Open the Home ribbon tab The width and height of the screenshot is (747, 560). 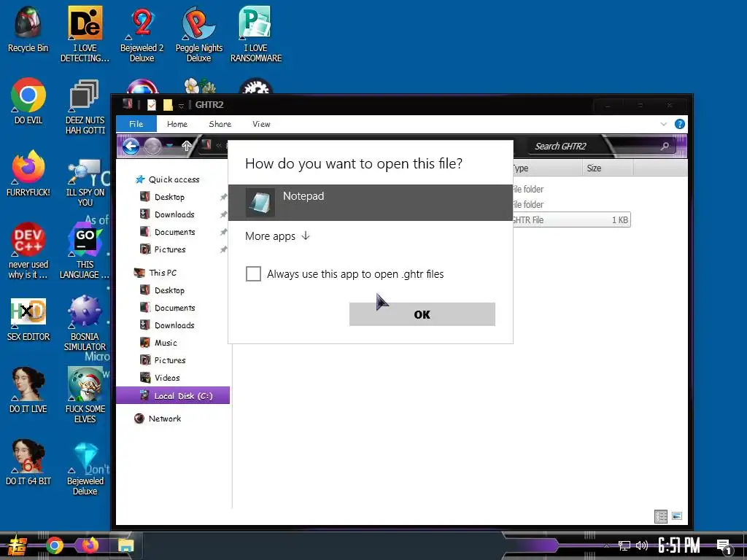point(177,124)
